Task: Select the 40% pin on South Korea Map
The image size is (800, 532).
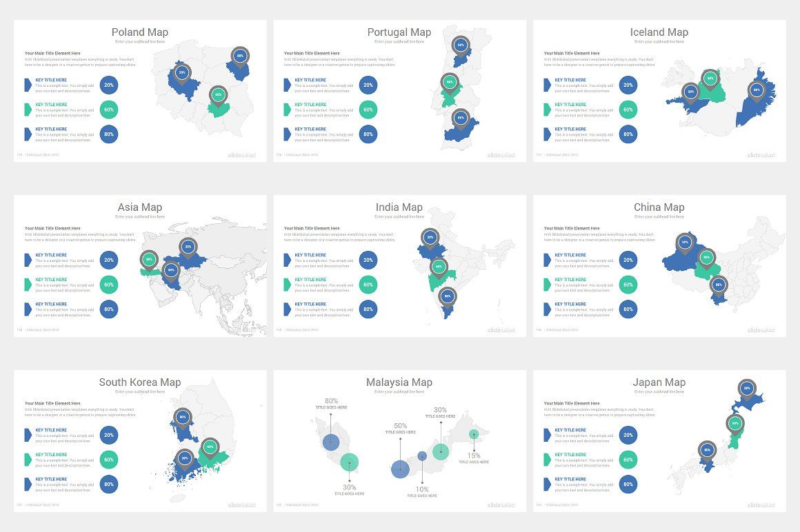Action: [209, 447]
